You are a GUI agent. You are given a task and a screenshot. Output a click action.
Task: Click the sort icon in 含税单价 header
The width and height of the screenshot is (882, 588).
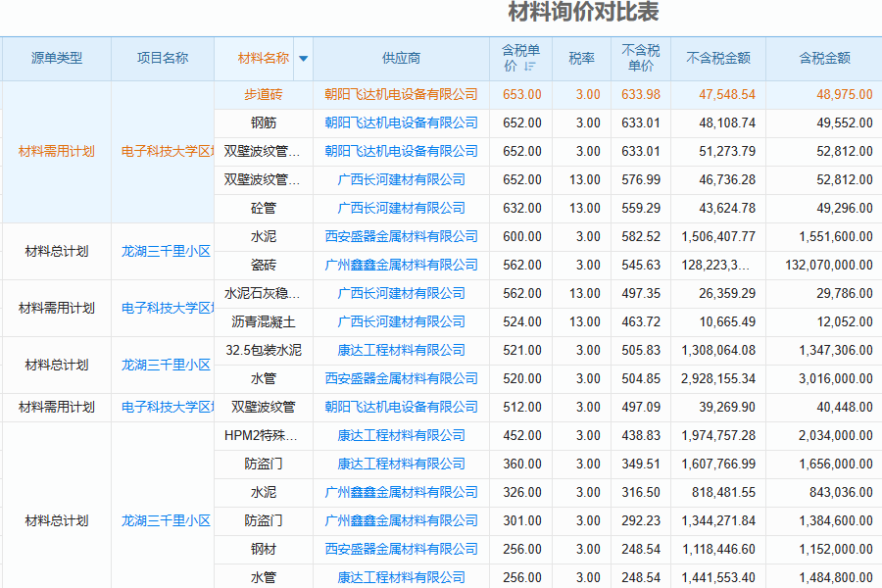pos(530,67)
